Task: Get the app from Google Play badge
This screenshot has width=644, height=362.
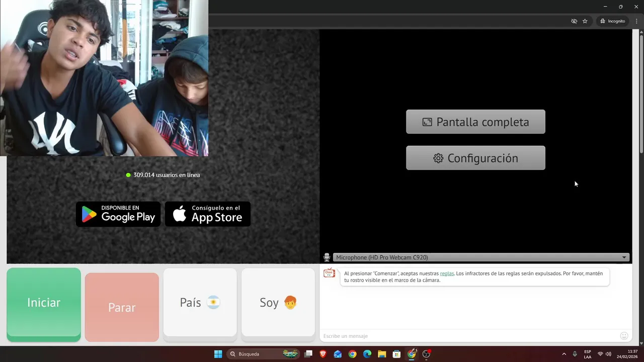Action: (118, 214)
